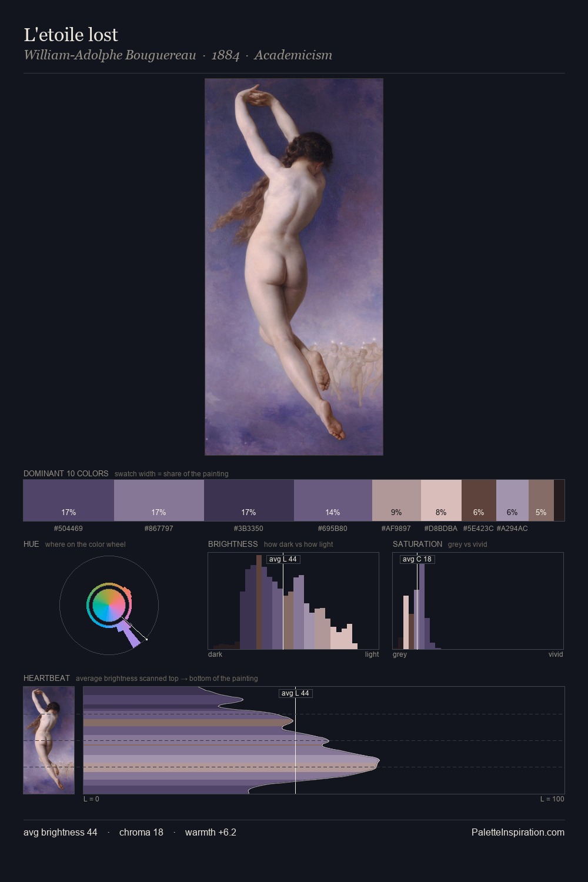Image resolution: width=588 pixels, height=882 pixels.
Task: Click the hex label #D8BDBA
Action: click(x=441, y=529)
